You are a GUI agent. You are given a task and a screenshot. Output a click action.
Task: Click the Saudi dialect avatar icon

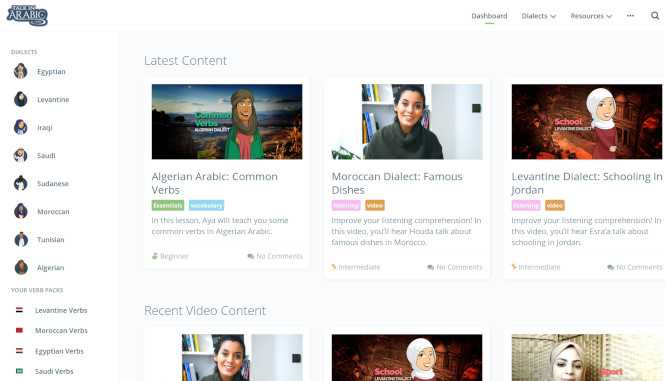(20, 155)
